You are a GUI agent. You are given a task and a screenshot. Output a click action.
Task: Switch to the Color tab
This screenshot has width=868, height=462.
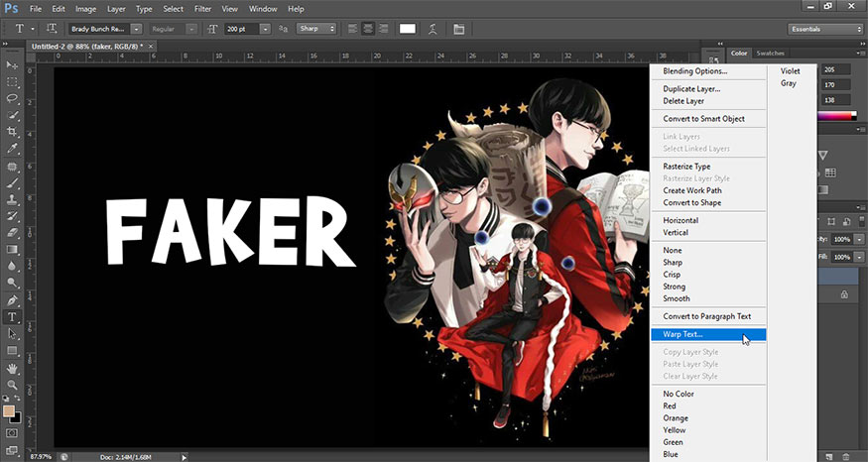(x=739, y=54)
